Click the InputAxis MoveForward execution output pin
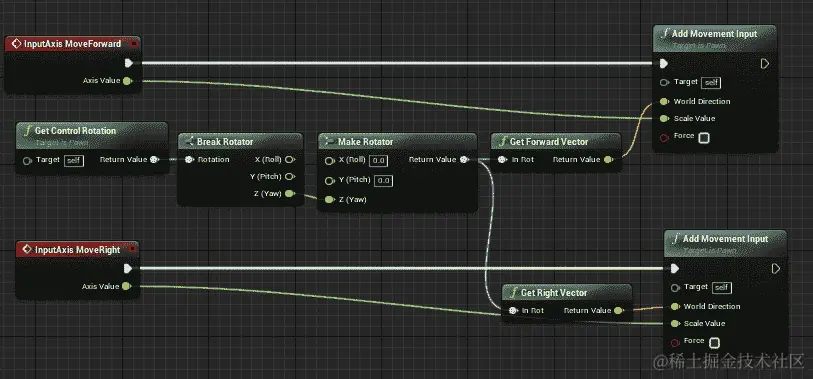813x379 pixels. point(129,63)
